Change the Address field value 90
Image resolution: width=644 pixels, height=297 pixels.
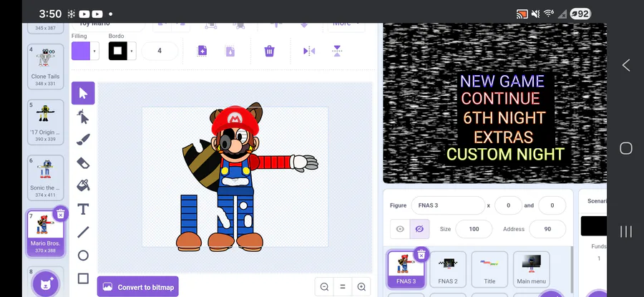pos(547,229)
